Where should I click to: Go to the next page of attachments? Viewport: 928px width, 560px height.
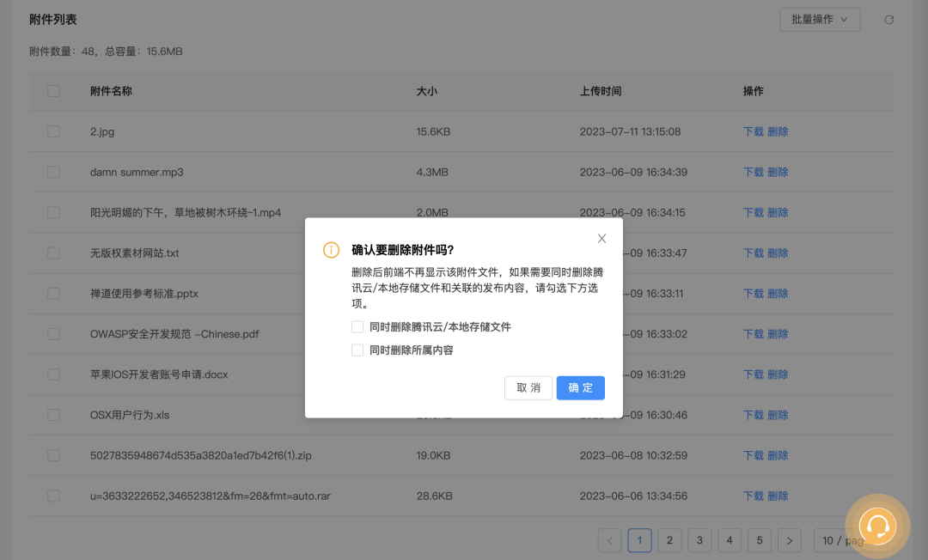pyautogui.click(x=789, y=540)
